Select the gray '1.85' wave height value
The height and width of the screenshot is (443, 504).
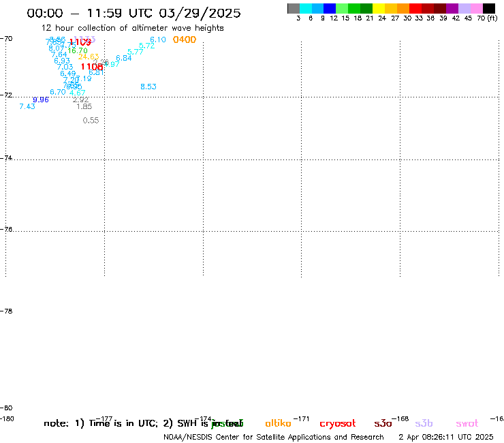click(x=84, y=106)
